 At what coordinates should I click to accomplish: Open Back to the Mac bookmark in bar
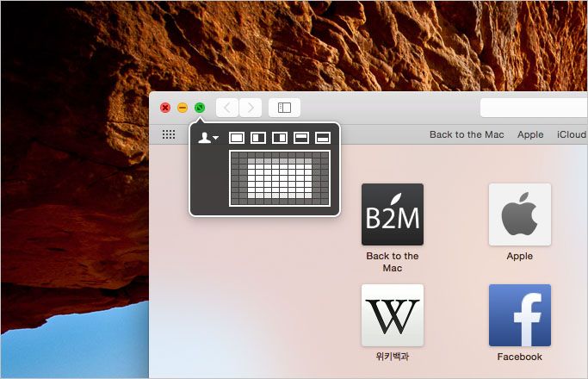tap(467, 134)
